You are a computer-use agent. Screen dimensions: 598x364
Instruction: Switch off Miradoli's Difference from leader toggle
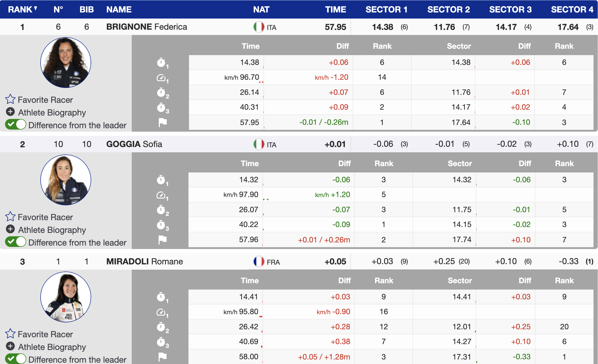point(16,359)
